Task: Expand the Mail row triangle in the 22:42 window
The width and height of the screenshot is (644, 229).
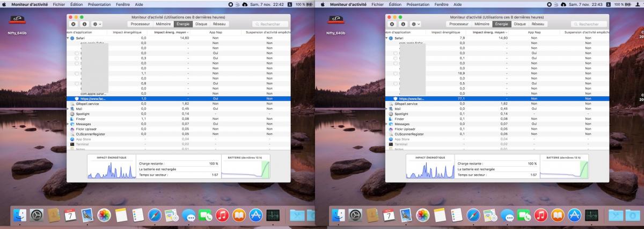Action: [68, 109]
